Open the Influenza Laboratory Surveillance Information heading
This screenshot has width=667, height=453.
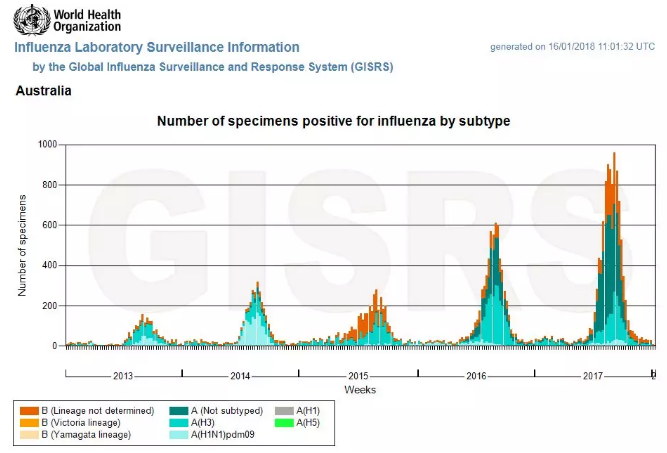pyautogui.click(x=157, y=47)
